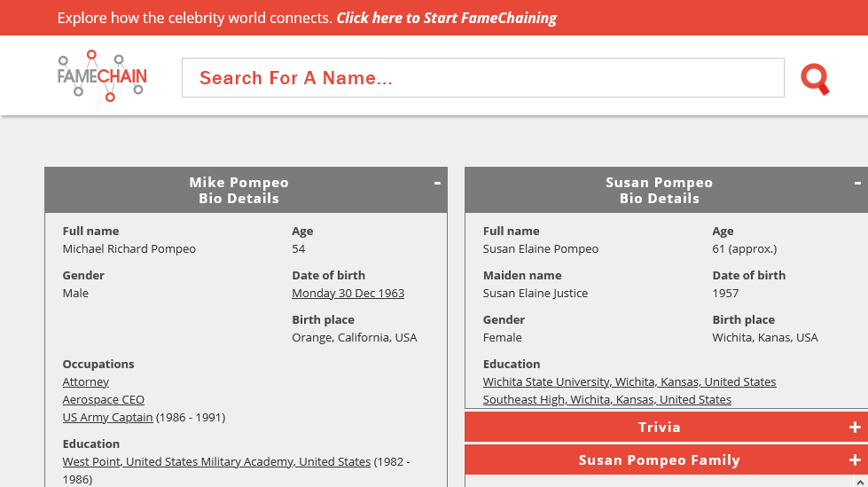
Task: Click the Wichita, Kanas, USA birth place
Action: [x=765, y=337]
